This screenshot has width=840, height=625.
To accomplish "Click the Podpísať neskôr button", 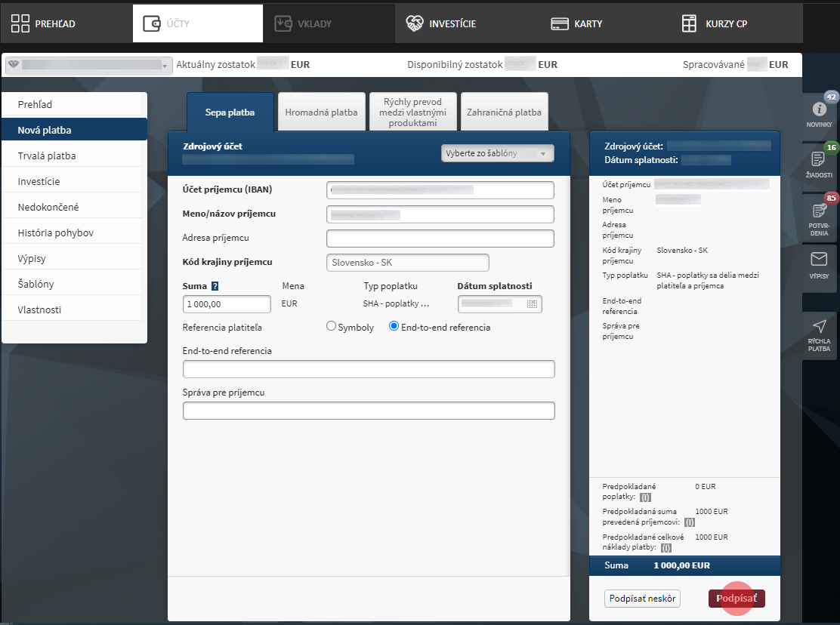I will pos(642,599).
